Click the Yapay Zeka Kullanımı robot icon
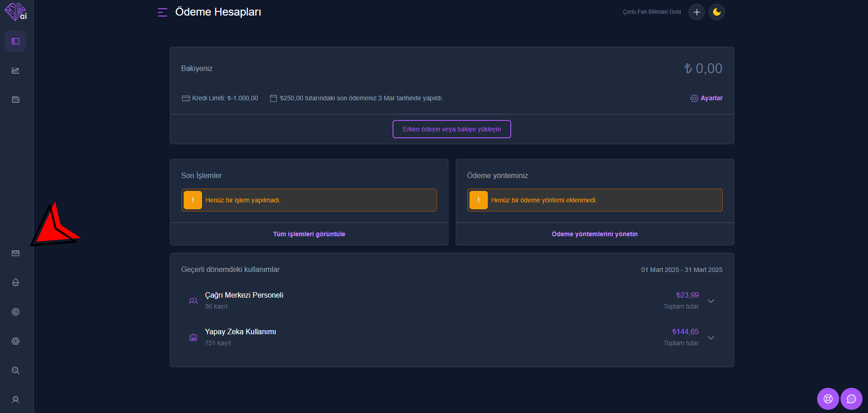 (193, 337)
